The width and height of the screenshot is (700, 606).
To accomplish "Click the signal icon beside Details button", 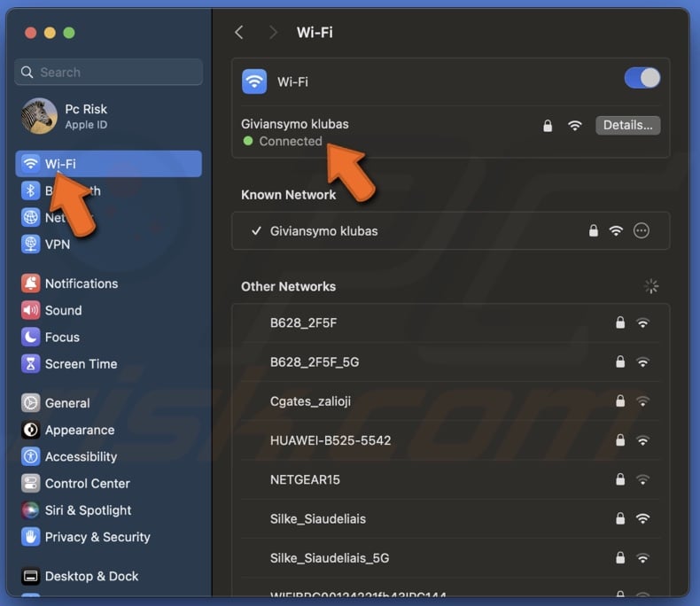I will pyautogui.click(x=574, y=126).
